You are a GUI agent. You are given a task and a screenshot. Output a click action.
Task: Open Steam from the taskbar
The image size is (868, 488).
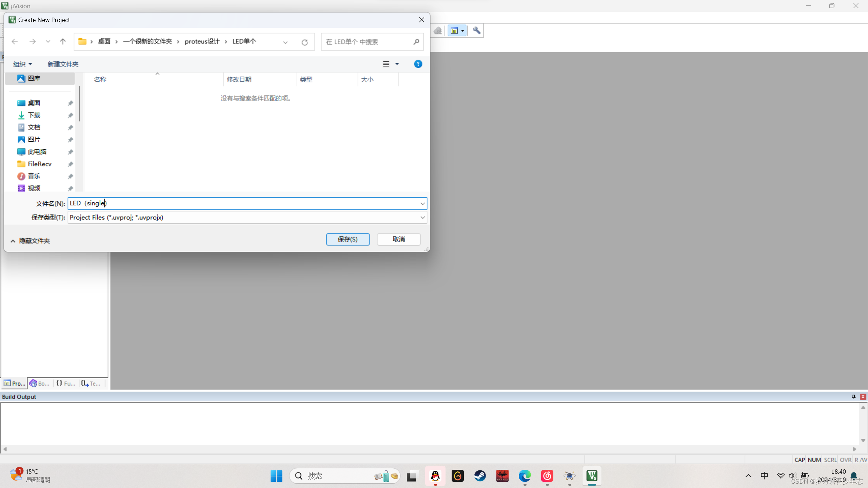tap(480, 476)
